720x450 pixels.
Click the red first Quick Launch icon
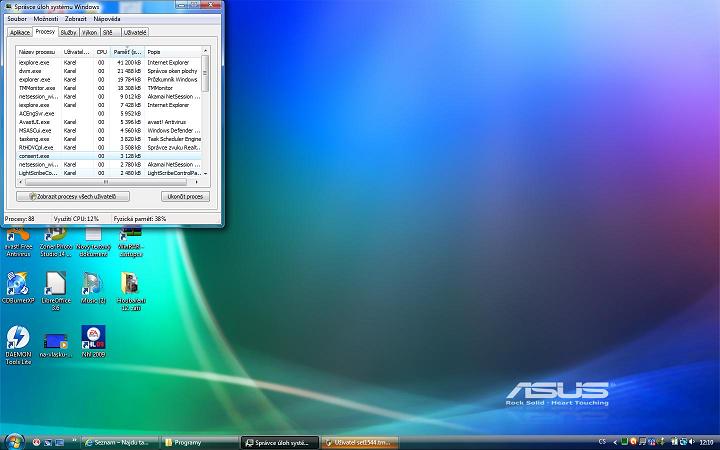(x=37, y=442)
